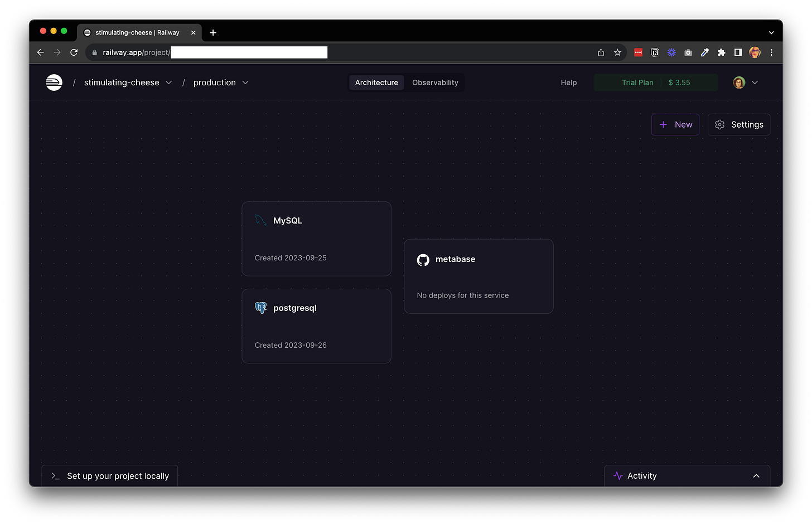
Task: Click the plus icon in New button
Action: pos(663,125)
